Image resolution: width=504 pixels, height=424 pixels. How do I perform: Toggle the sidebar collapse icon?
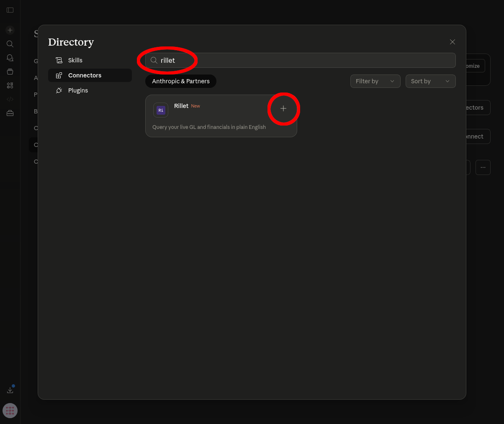(x=10, y=10)
